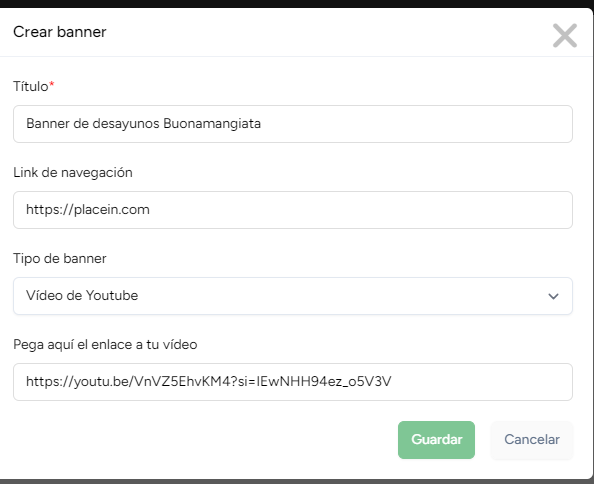
Task: Click the 'Pega aquí el enlace' label
Action: [105, 345]
